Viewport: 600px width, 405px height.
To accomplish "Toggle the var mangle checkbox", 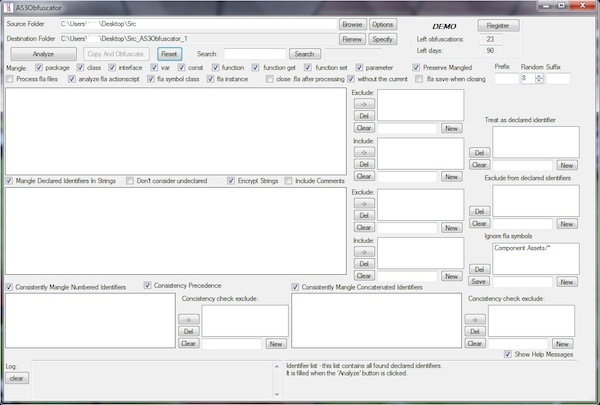I will coord(154,67).
